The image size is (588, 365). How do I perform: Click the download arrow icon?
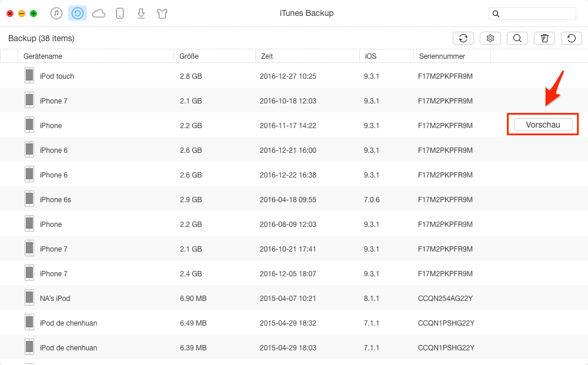(141, 14)
